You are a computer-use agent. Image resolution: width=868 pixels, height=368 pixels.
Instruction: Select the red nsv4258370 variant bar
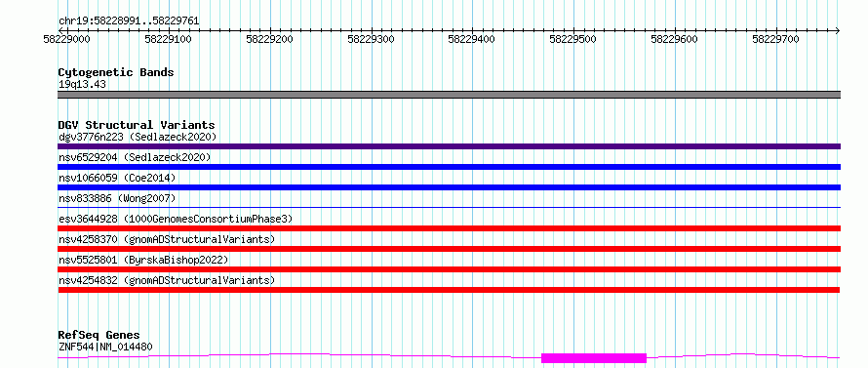pos(449,249)
